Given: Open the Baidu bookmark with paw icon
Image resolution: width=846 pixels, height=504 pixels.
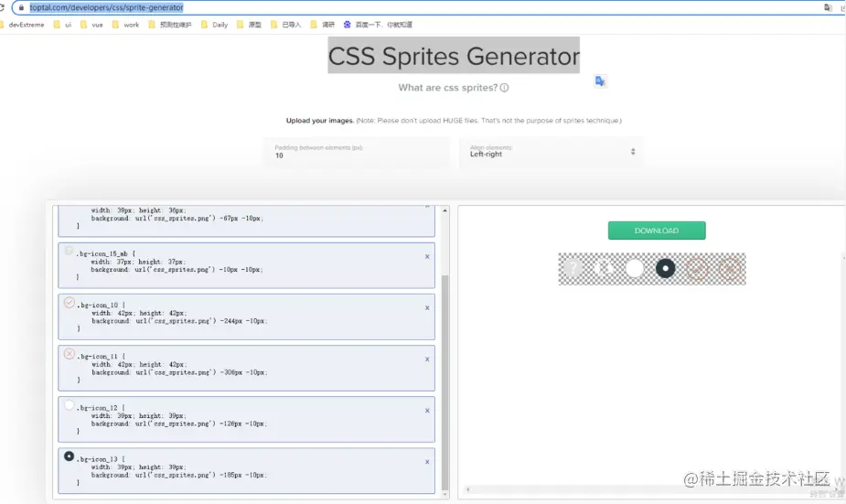Looking at the screenshot, I should pyautogui.click(x=378, y=25).
